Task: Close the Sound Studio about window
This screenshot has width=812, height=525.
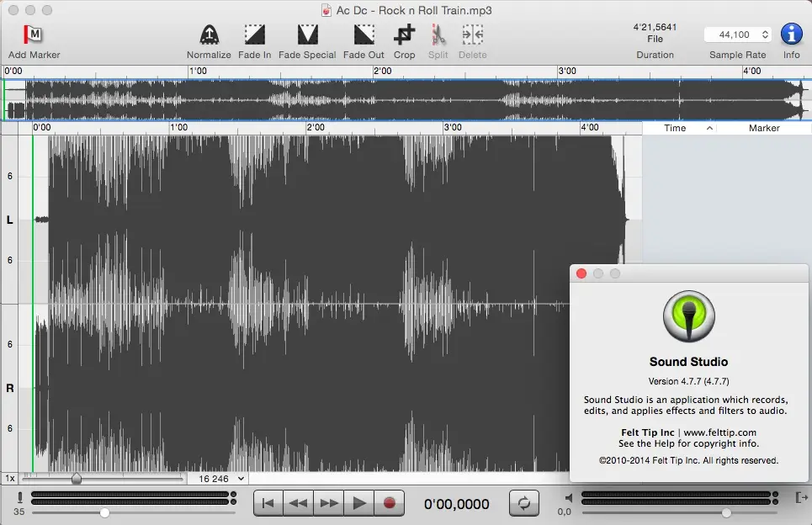Action: pos(581,273)
